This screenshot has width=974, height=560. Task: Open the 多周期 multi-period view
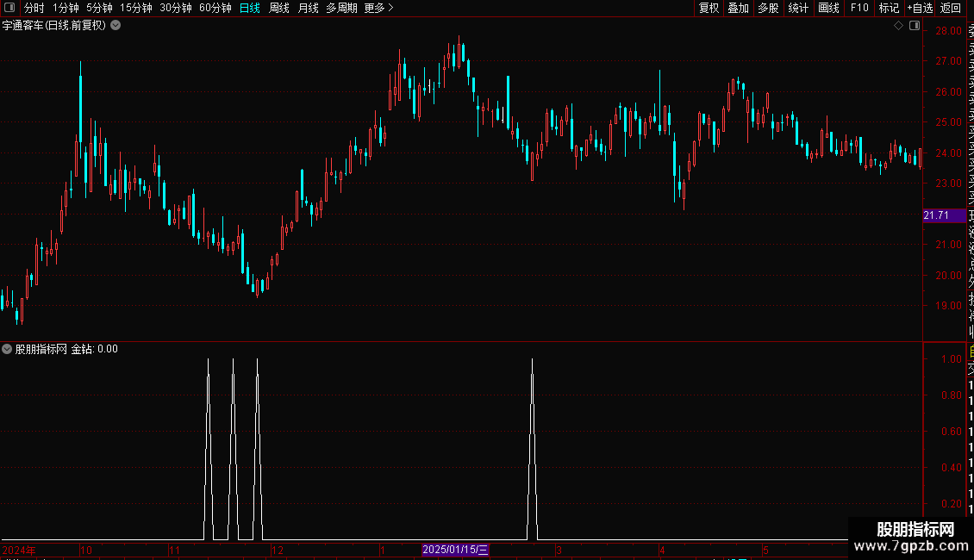pos(341,8)
